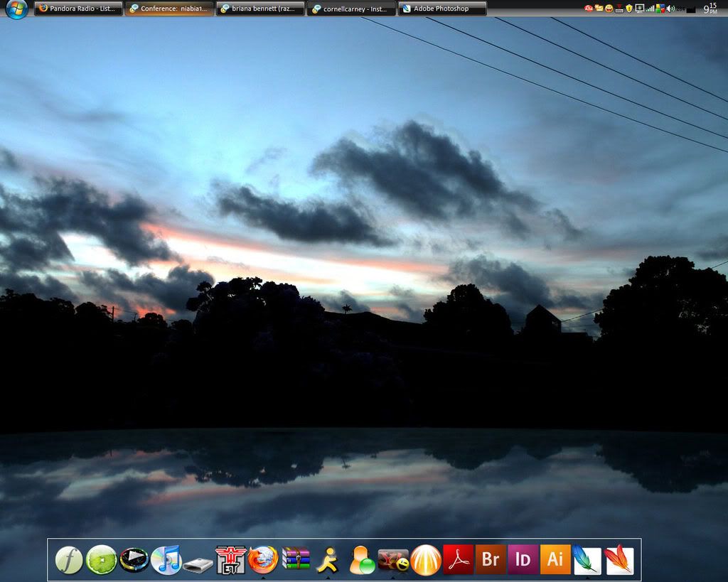The height and width of the screenshot is (582, 728).
Task: Switch to Pandora Radio taskbar window
Action: pyautogui.click(x=78, y=9)
